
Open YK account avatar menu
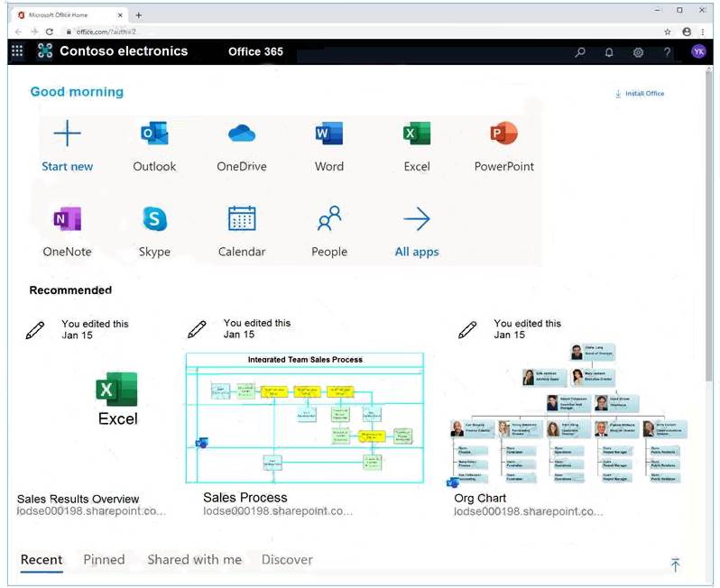pyautogui.click(x=698, y=51)
